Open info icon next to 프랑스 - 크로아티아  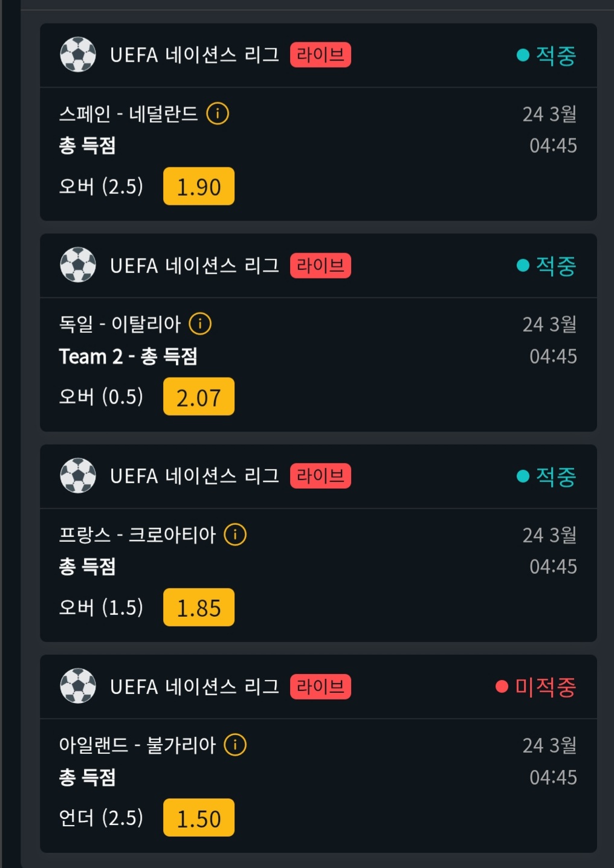click(x=235, y=535)
